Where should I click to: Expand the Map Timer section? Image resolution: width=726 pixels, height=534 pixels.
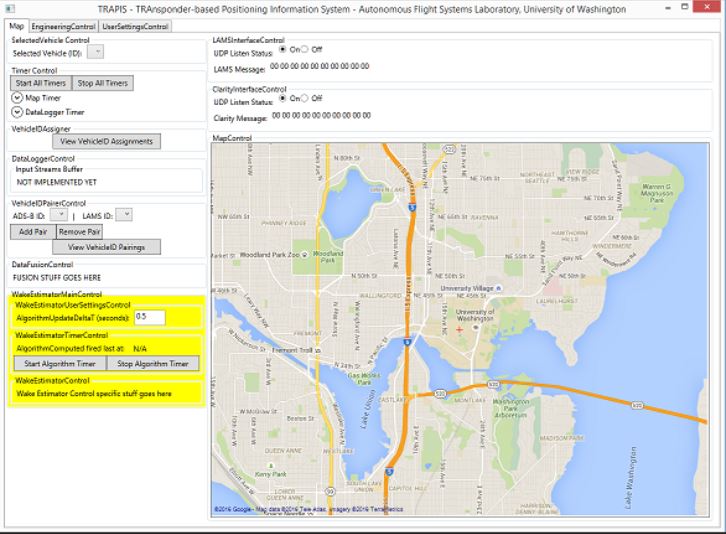(17, 98)
